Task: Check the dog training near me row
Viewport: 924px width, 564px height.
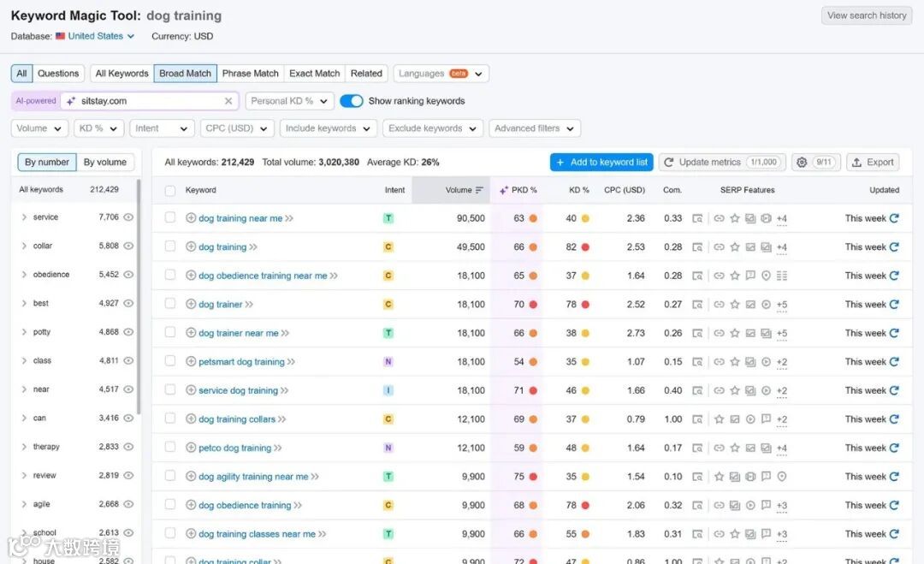Action: pos(170,217)
